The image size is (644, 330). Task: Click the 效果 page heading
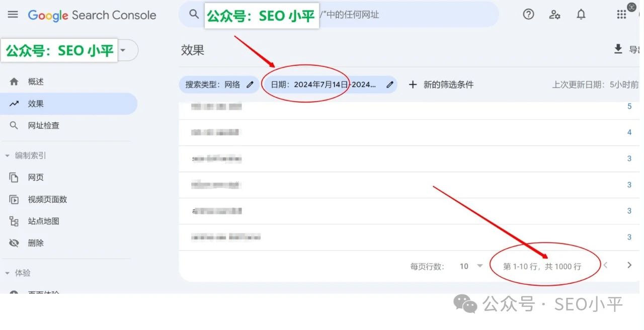pos(193,50)
